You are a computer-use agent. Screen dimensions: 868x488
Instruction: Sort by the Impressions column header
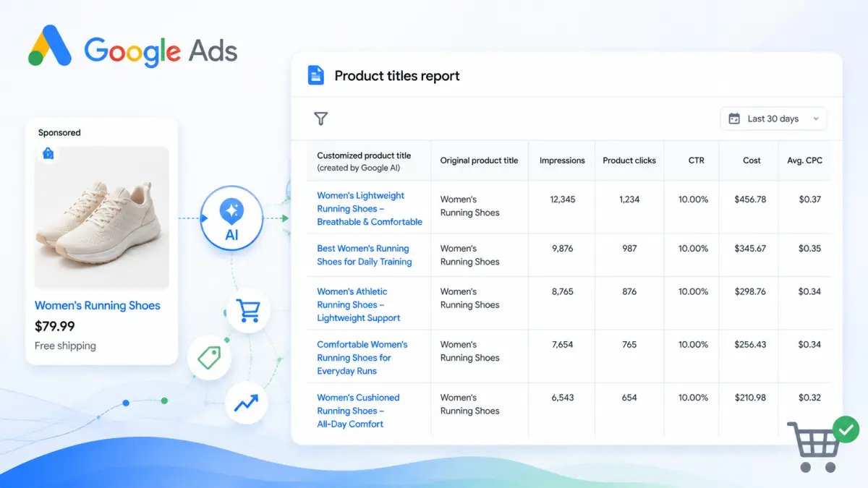point(562,160)
